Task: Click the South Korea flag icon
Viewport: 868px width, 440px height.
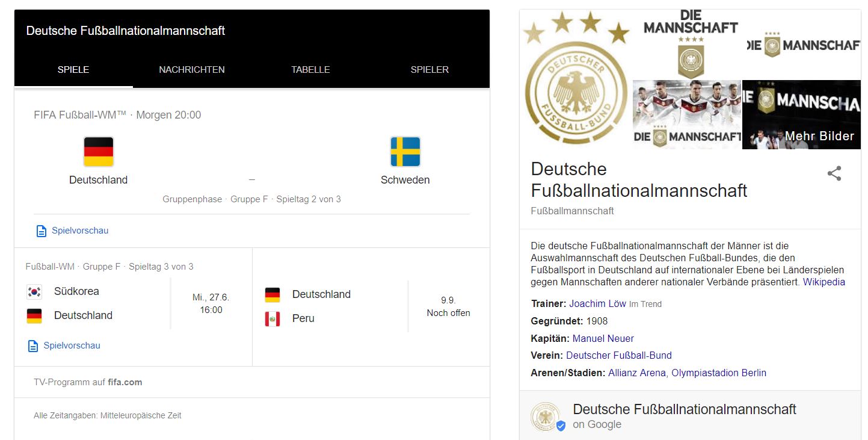Action: click(34, 292)
